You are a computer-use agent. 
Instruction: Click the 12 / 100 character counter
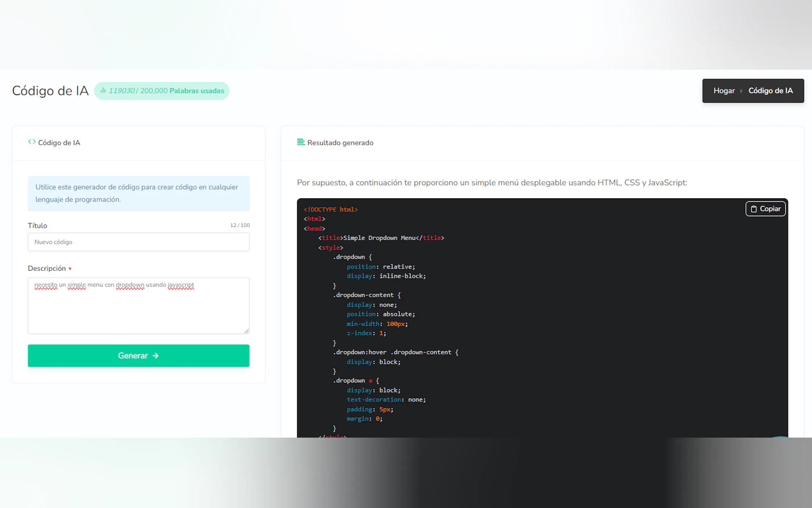[x=240, y=225]
